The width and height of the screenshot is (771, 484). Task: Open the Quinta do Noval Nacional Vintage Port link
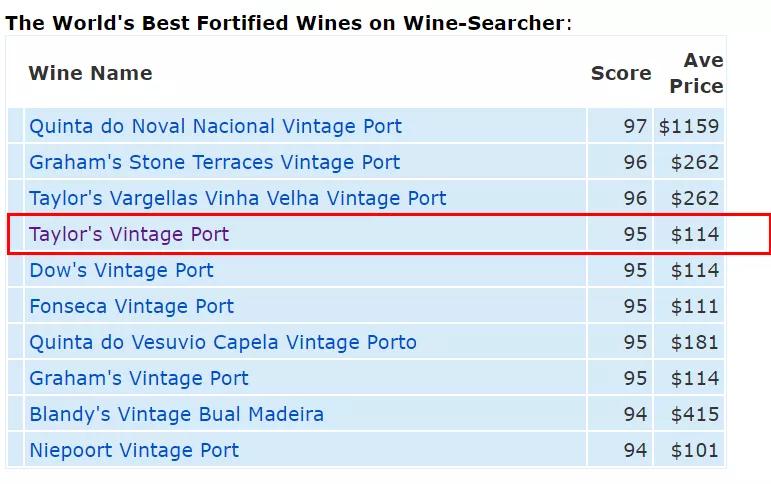215,127
